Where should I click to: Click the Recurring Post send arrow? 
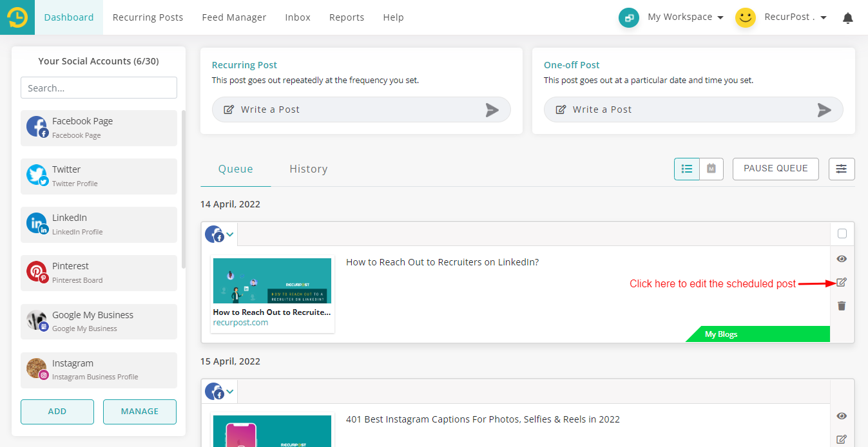click(x=492, y=110)
